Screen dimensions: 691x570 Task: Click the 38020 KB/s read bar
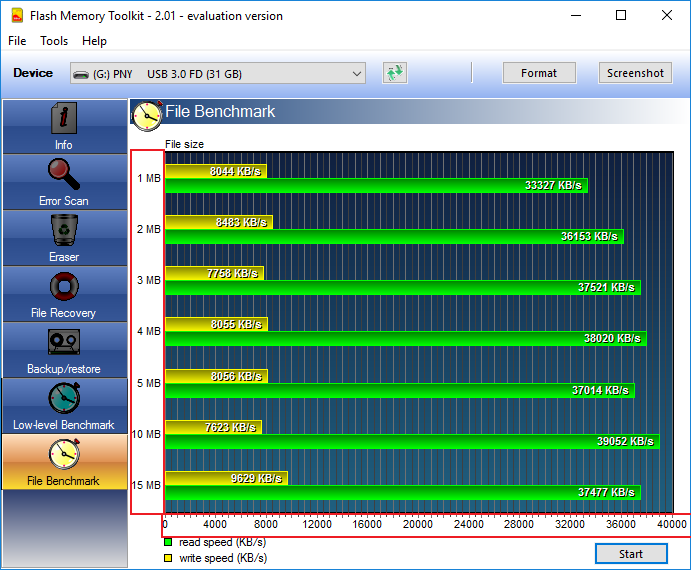pyautogui.click(x=406, y=339)
